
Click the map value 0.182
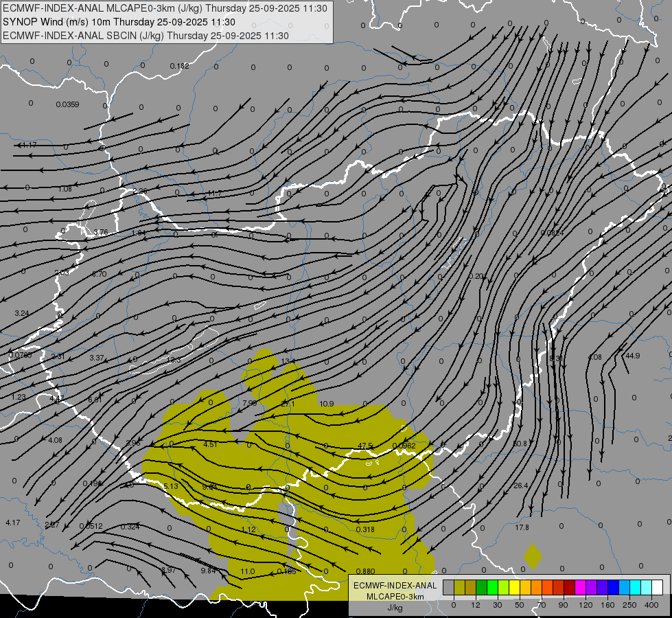pyautogui.click(x=180, y=66)
